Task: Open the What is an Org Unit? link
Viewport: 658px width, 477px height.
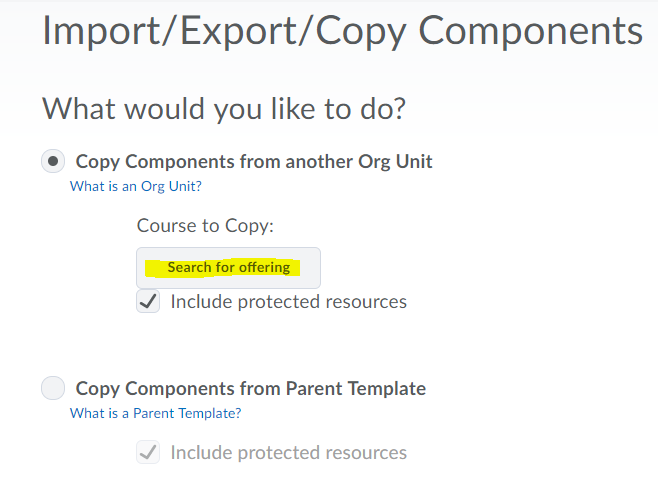Action: click(x=135, y=186)
